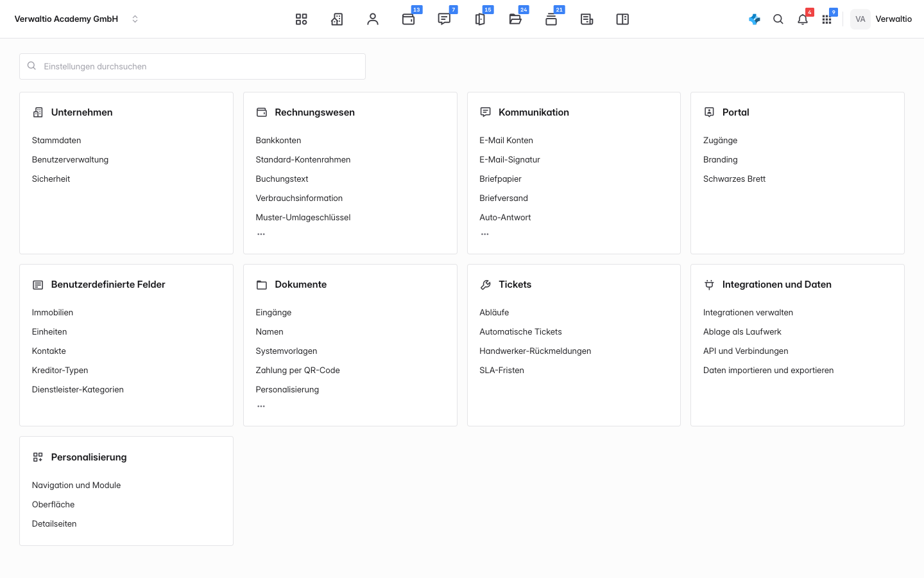Open the Branding portal settings

click(x=721, y=160)
